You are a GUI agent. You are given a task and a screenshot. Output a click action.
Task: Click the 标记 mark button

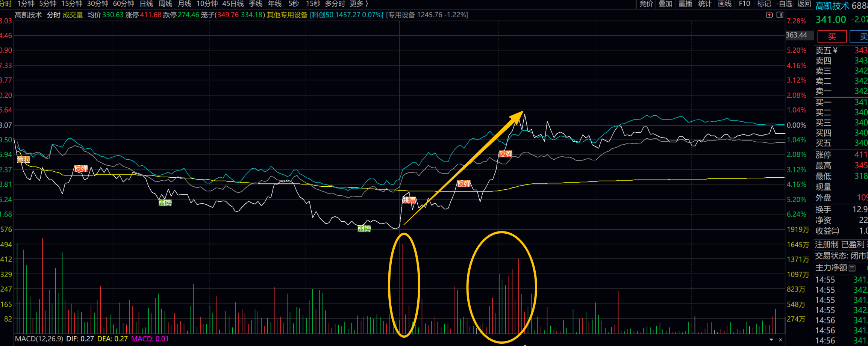(764, 4)
